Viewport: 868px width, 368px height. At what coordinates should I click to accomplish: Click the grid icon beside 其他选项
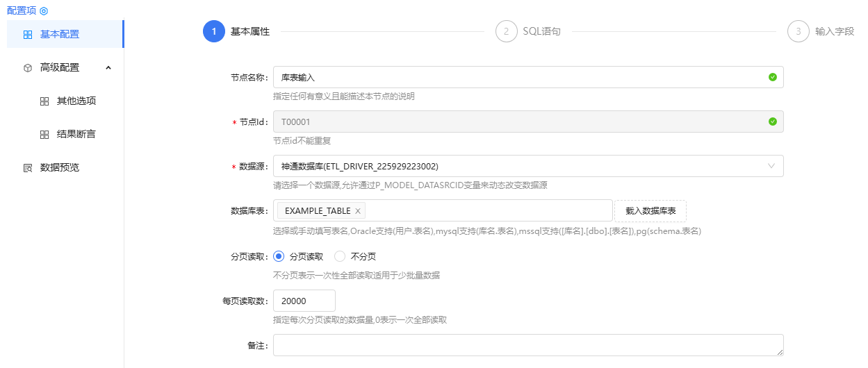[x=44, y=101]
